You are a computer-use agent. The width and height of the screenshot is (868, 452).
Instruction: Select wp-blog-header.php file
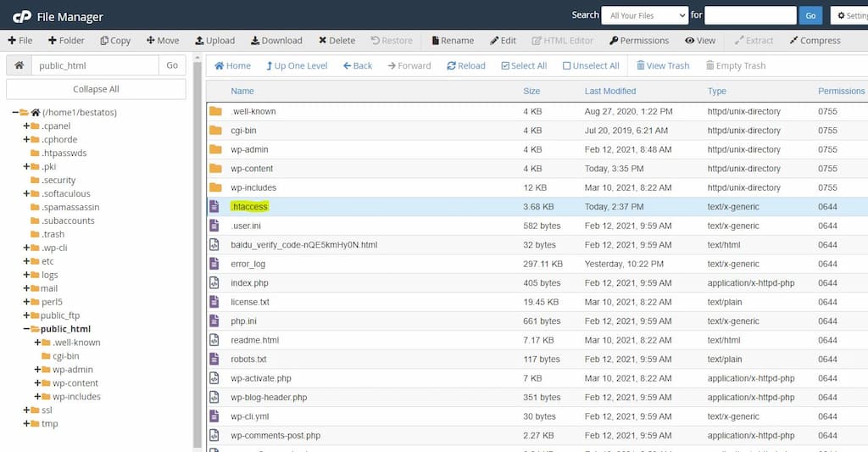269,397
